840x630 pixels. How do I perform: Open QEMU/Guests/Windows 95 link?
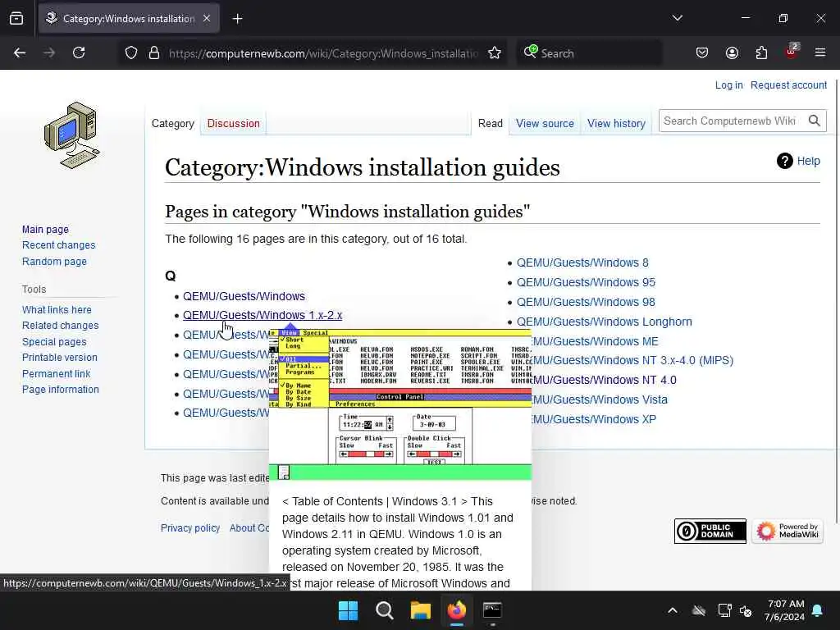tap(586, 282)
